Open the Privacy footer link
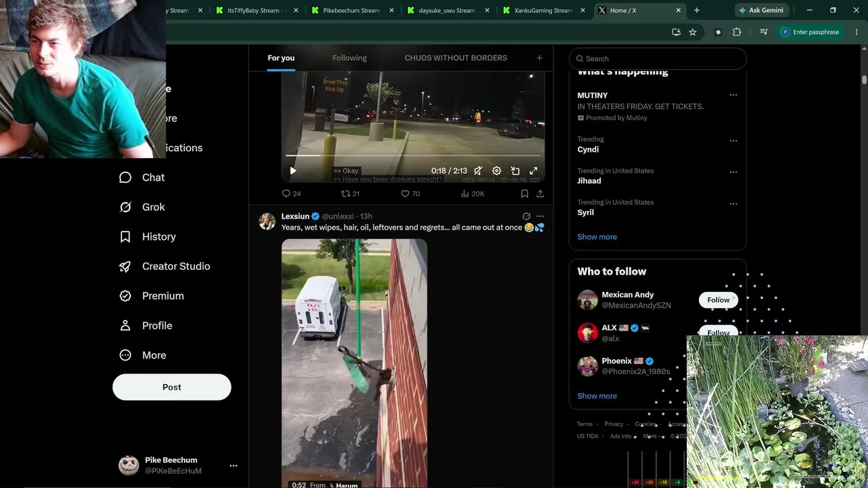This screenshot has width=868, height=488. coord(614,424)
